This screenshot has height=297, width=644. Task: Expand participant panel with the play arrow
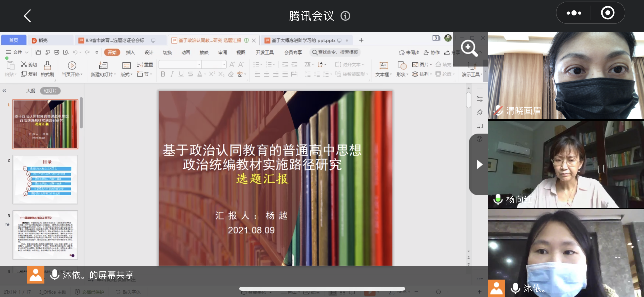479,164
